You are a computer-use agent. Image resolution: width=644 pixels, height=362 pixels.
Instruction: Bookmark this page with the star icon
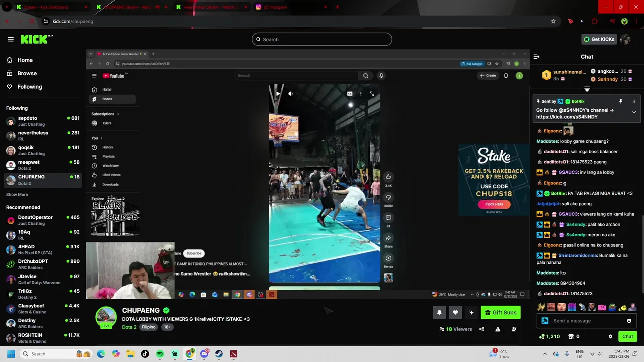(x=553, y=21)
